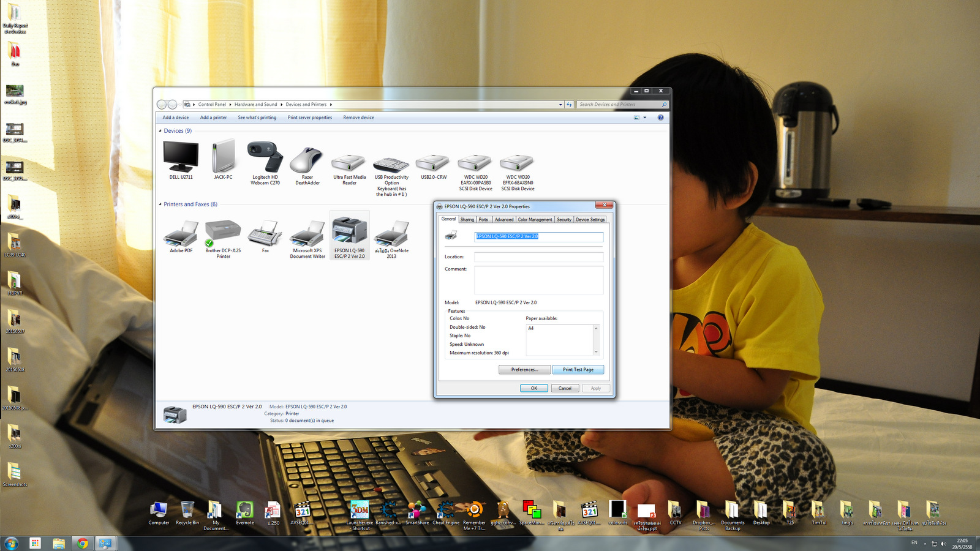Image resolution: width=980 pixels, height=551 pixels.
Task: Select the Fax printer icon
Action: tap(265, 236)
